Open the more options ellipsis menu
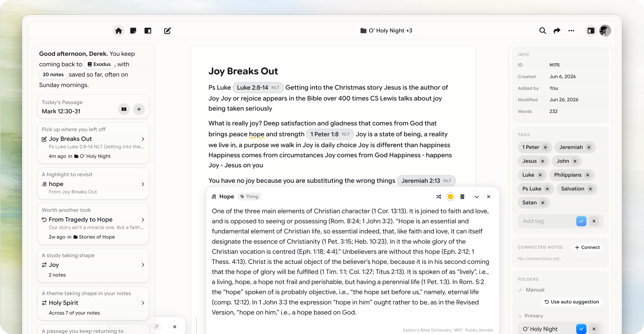The height and width of the screenshot is (334, 644). click(x=571, y=30)
